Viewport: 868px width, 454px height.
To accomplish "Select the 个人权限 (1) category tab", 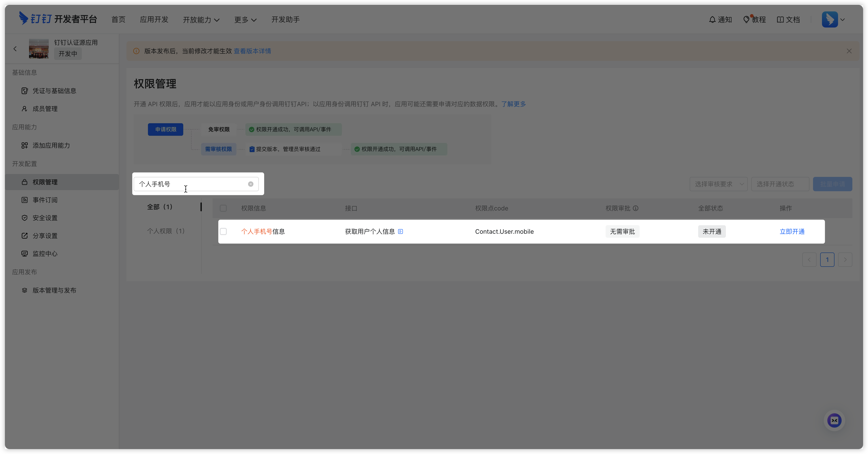I will pos(166,231).
